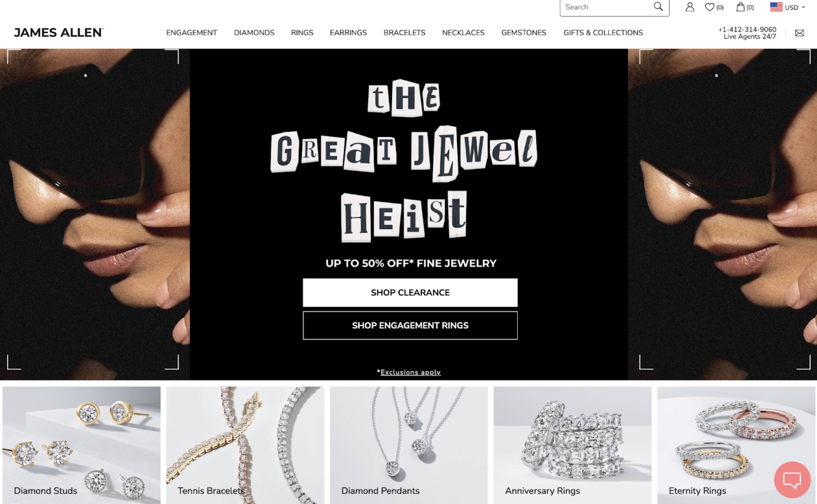The width and height of the screenshot is (817, 504).
Task: Open the live chat bubble icon
Action: (792, 480)
